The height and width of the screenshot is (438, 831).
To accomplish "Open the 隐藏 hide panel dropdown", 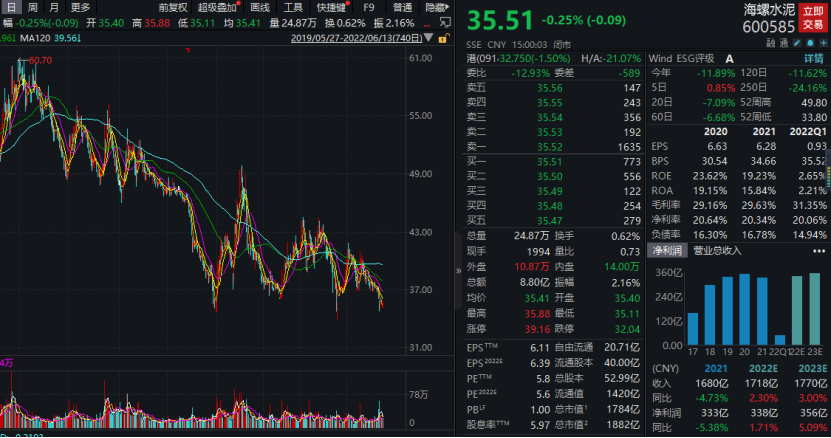I will pyautogui.click(x=436, y=7).
